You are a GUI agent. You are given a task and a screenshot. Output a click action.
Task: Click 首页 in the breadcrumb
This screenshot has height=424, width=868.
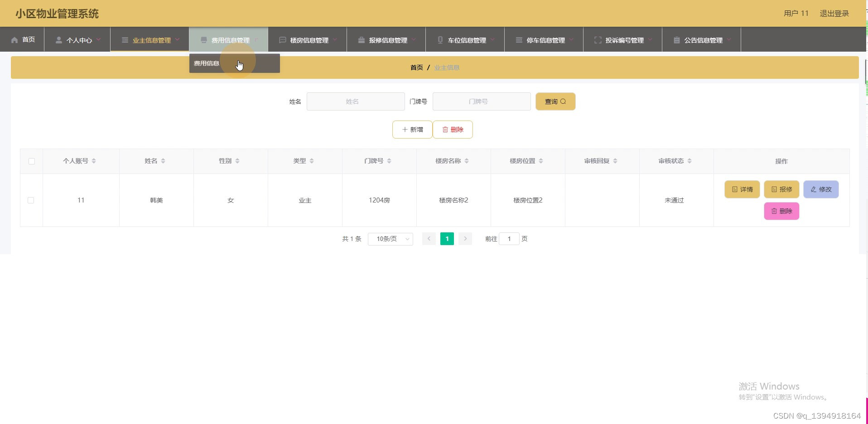coord(417,67)
